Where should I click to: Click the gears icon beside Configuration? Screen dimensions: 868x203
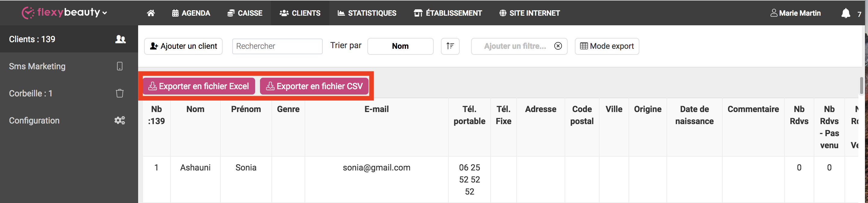pos(120,120)
